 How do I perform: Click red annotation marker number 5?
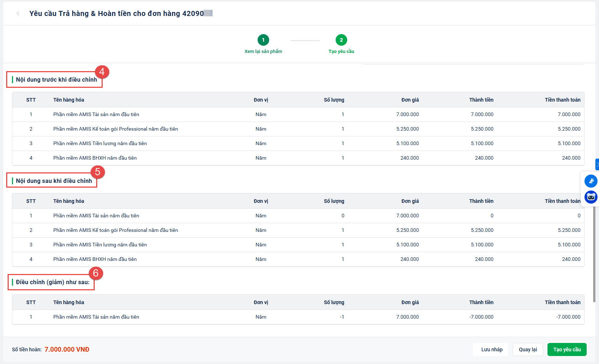point(98,172)
